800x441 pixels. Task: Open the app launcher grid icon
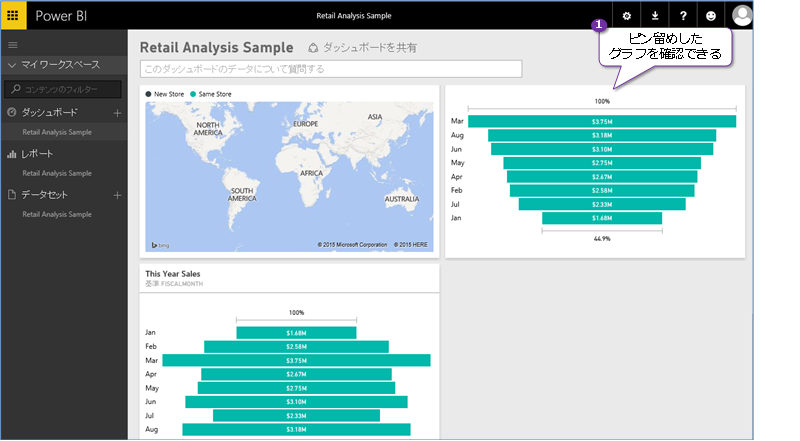(x=13, y=15)
